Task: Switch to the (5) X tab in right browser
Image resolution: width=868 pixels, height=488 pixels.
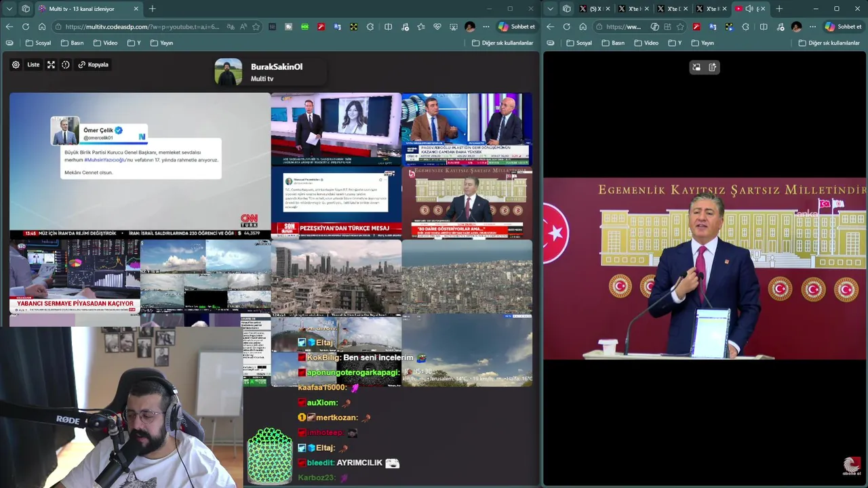Action: pyautogui.click(x=595, y=9)
